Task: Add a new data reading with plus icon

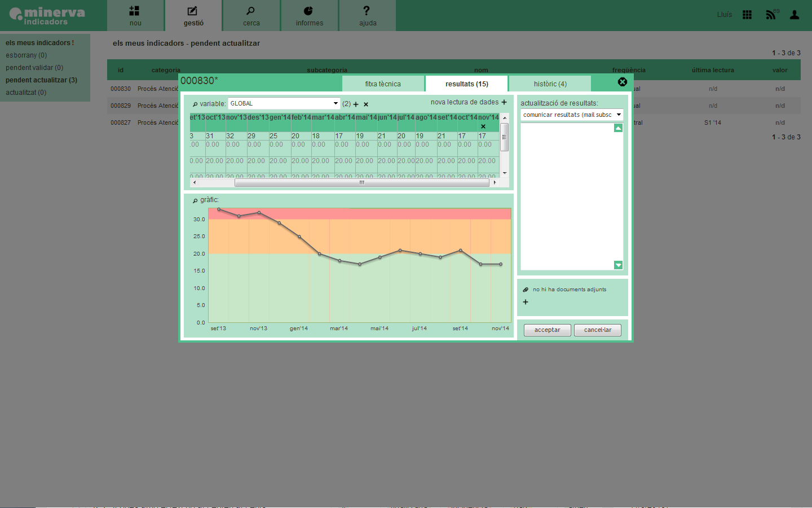Action: tap(504, 102)
